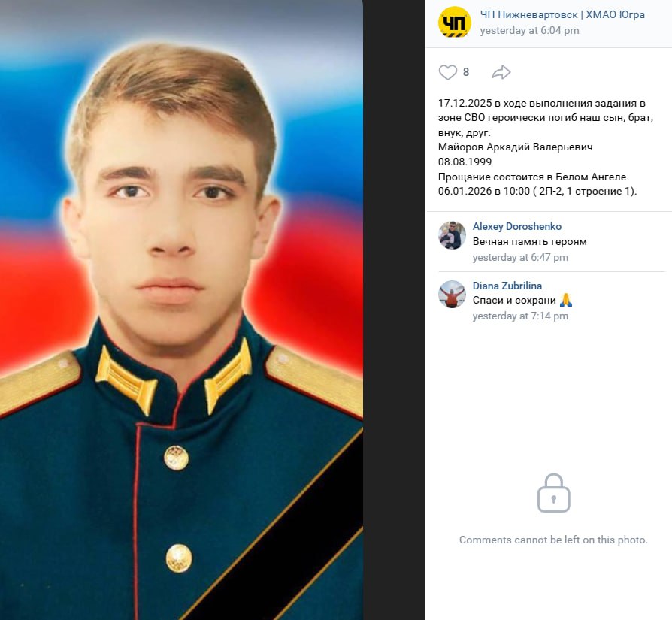The height and width of the screenshot is (620, 672).
Task: Click the name Майоров Аркадий Валерьевич in description
Action: (515, 147)
